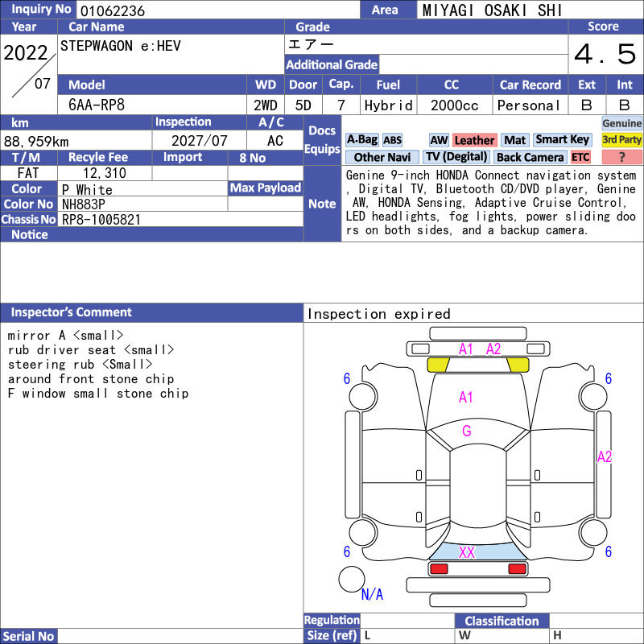
Task: Click the chassis number RP8-1005821
Action: click(x=101, y=220)
